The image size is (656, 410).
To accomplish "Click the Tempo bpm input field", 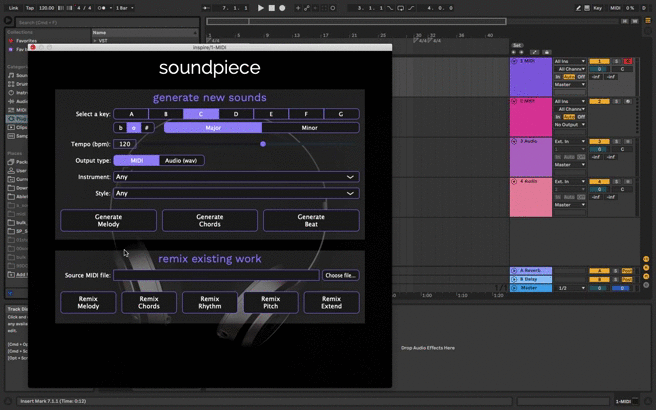I will click(x=125, y=144).
